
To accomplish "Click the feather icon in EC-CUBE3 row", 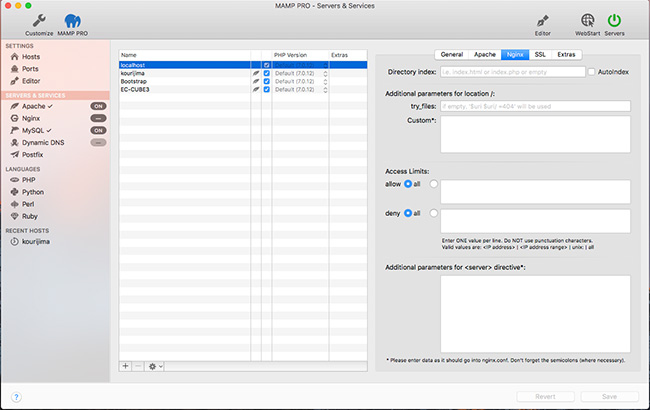I will 256,90.
